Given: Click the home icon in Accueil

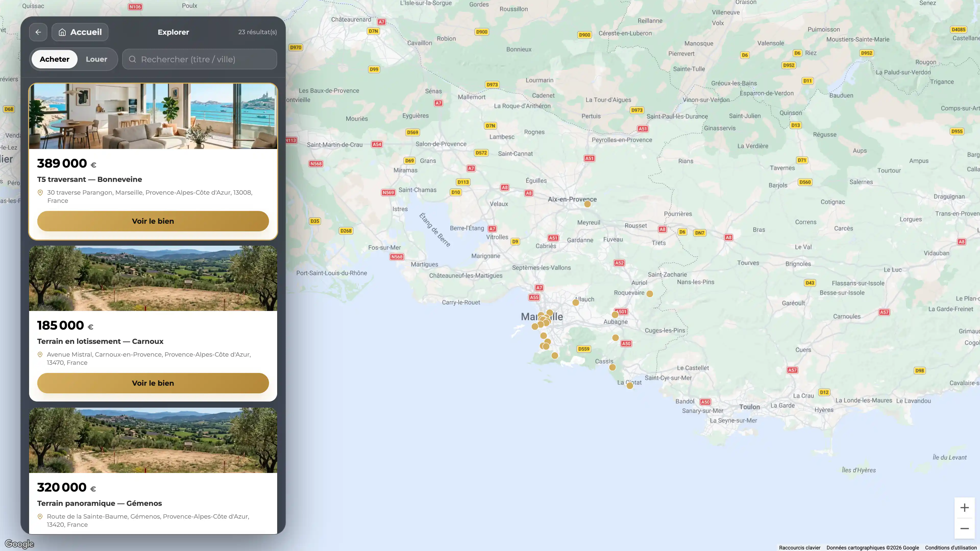Looking at the screenshot, I should click(63, 32).
